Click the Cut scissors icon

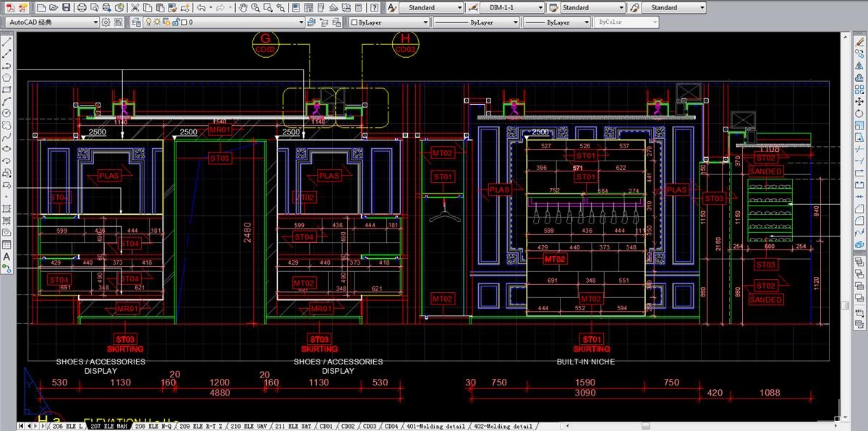tap(135, 7)
